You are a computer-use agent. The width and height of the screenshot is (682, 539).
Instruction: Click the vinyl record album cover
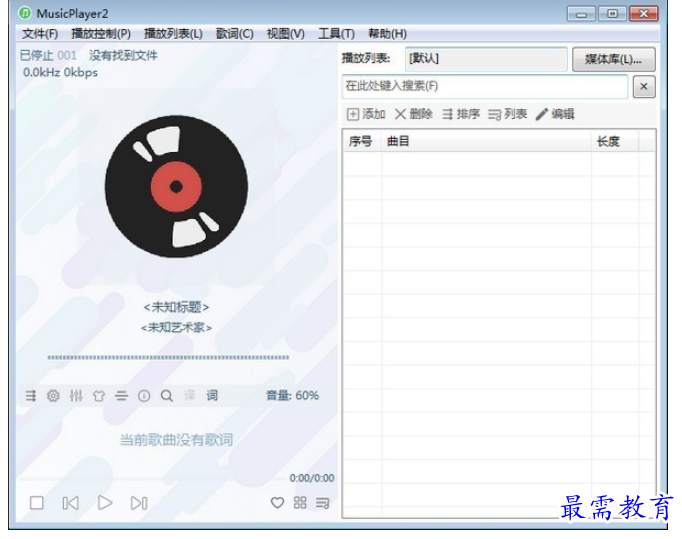176,186
